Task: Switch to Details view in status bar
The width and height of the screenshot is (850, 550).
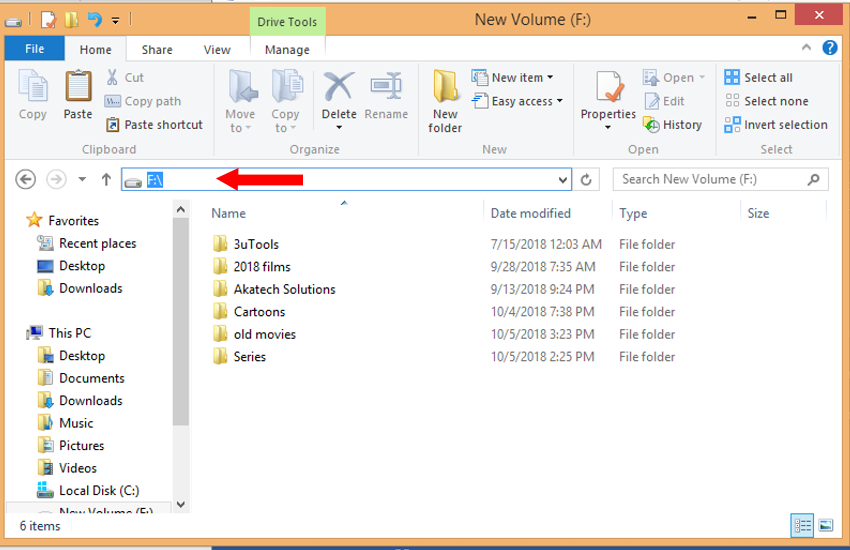Action: [802, 525]
